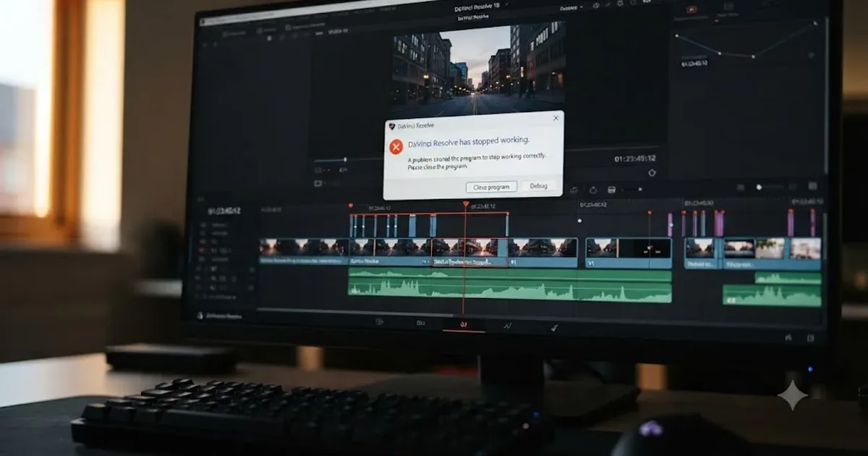The height and width of the screenshot is (456, 868).
Task: Click the red error icon in the dialog
Action: click(x=396, y=147)
